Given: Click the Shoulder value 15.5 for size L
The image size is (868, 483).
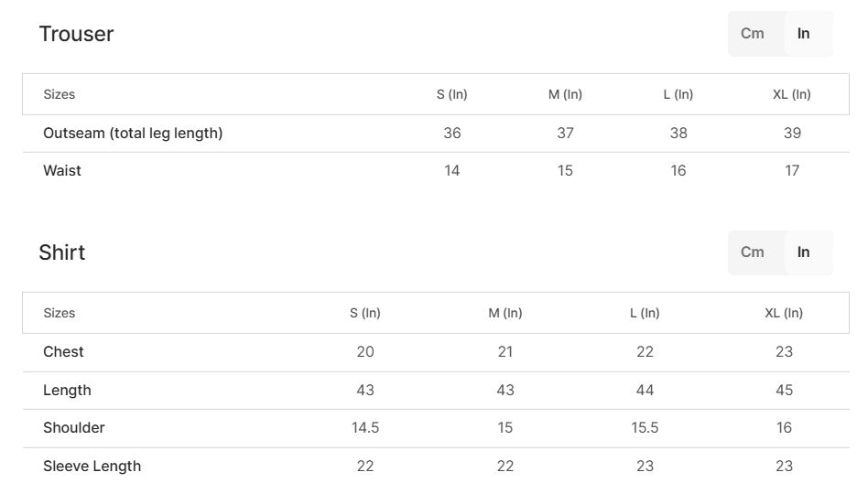Looking at the screenshot, I should (645, 428).
